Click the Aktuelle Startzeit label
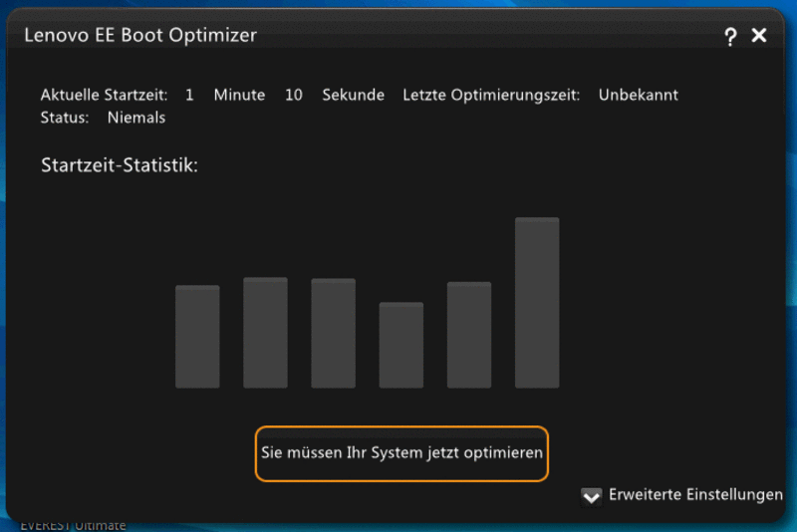797x532 pixels. [105, 95]
